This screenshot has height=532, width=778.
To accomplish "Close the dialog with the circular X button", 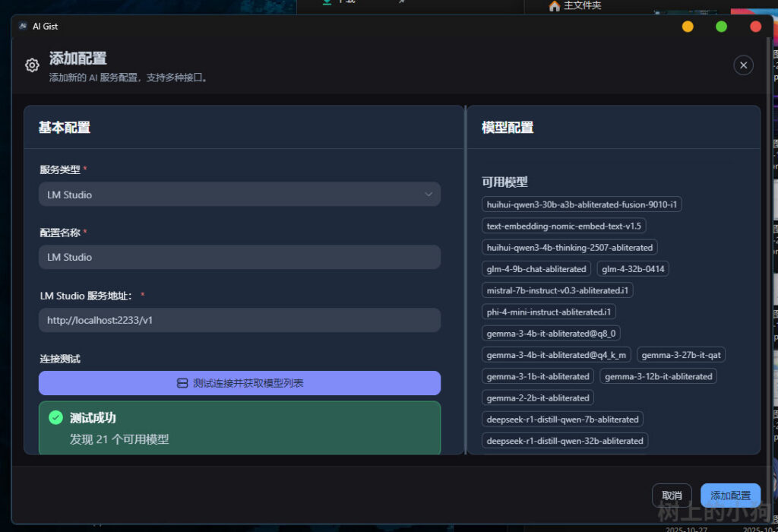I will (743, 65).
